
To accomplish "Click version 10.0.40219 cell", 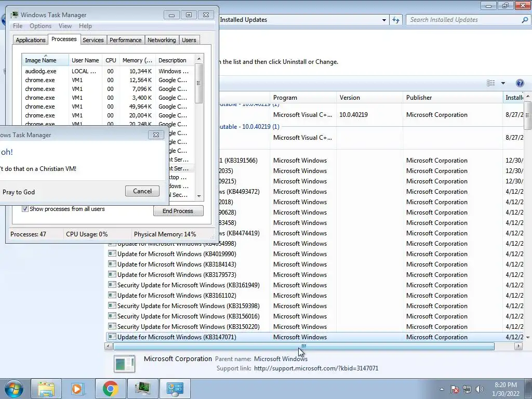I will [x=353, y=115].
